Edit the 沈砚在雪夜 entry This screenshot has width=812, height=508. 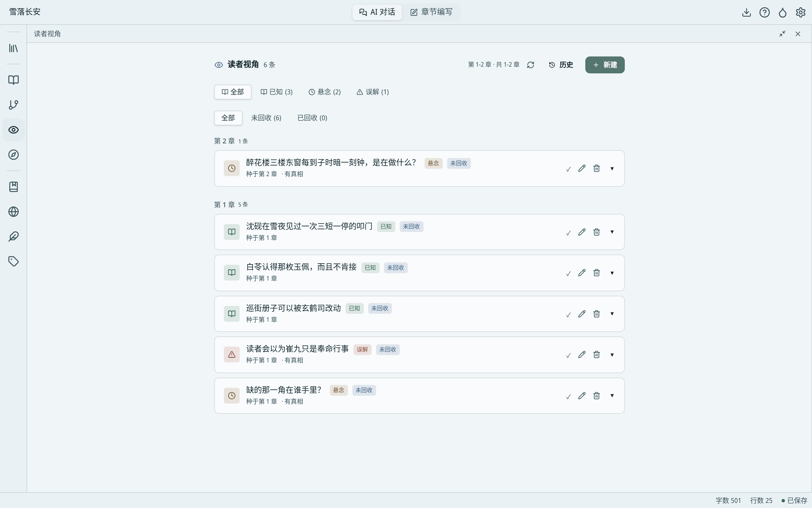point(582,232)
